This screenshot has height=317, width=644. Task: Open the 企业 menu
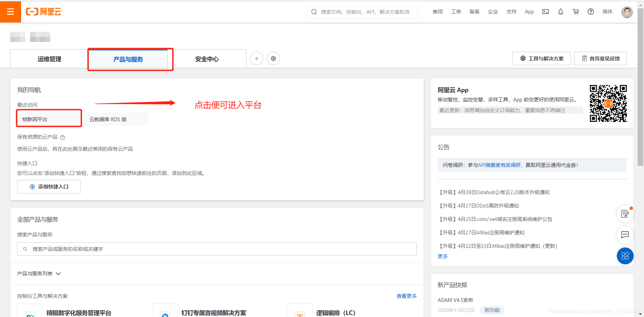(x=493, y=12)
